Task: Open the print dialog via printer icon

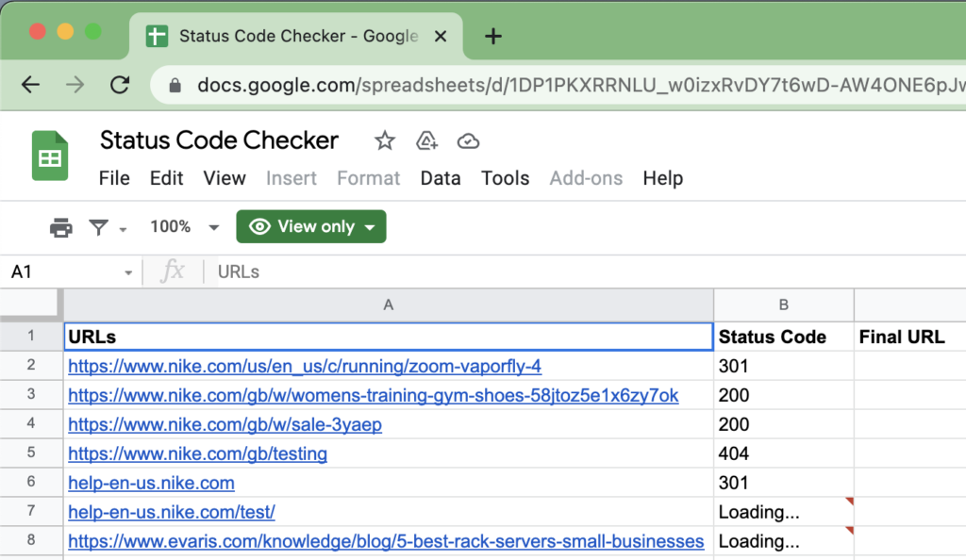Action: pyautogui.click(x=60, y=226)
